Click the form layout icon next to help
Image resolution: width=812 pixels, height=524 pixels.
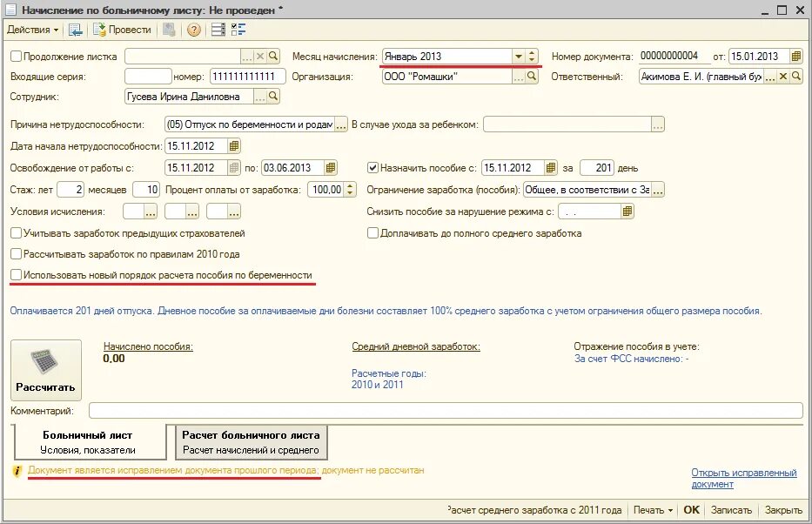coord(218,30)
